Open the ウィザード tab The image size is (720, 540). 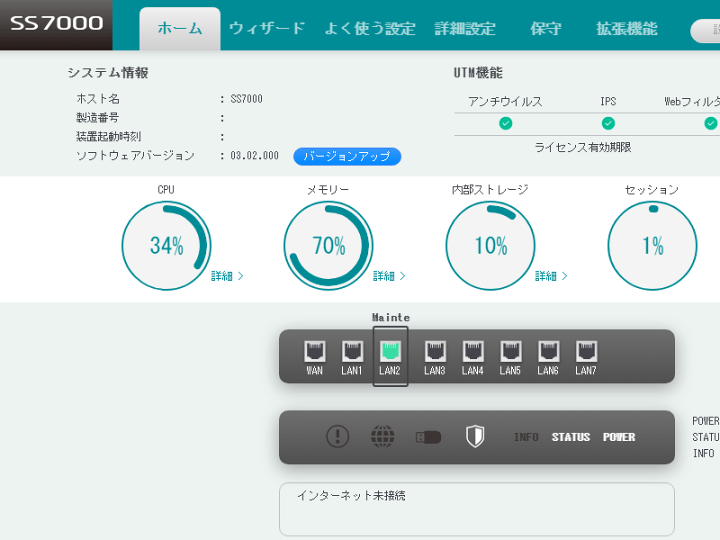[267, 28]
